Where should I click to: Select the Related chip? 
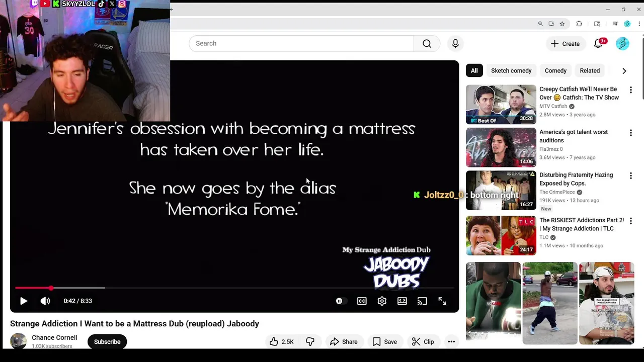590,71
